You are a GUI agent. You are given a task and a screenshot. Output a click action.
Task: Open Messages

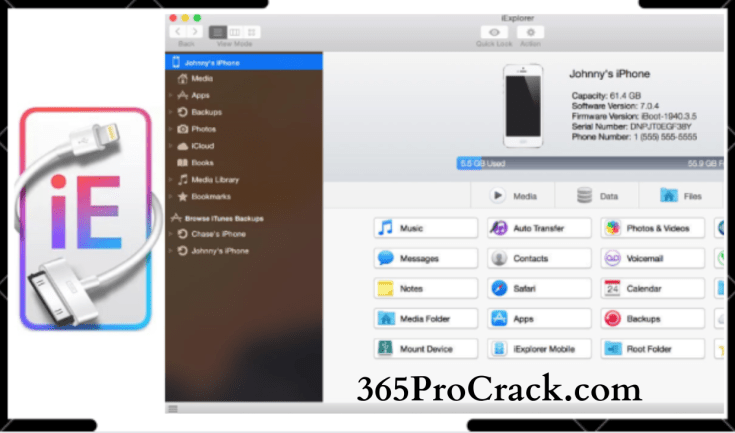(426, 258)
